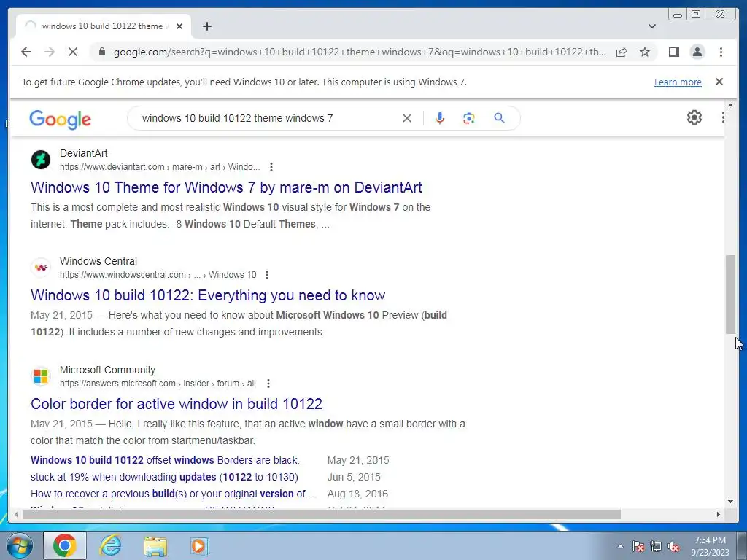Open the Chrome three-dot menu
The image size is (747, 560).
(721, 52)
